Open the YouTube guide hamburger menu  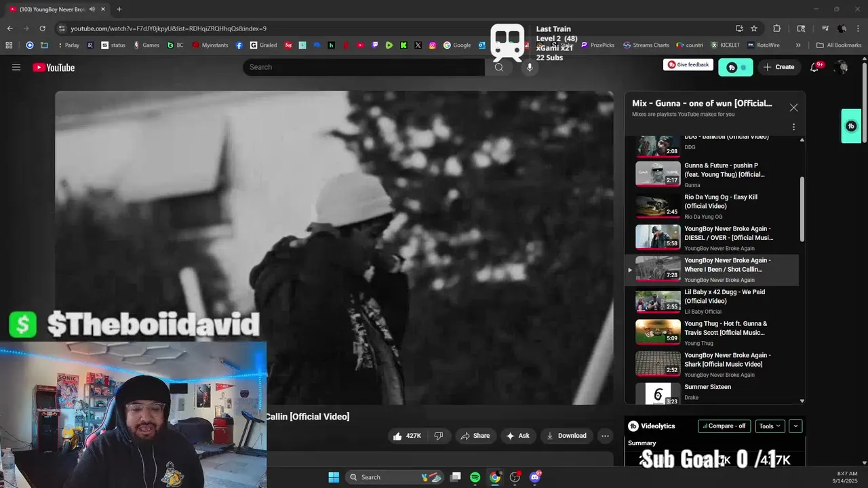[16, 67]
